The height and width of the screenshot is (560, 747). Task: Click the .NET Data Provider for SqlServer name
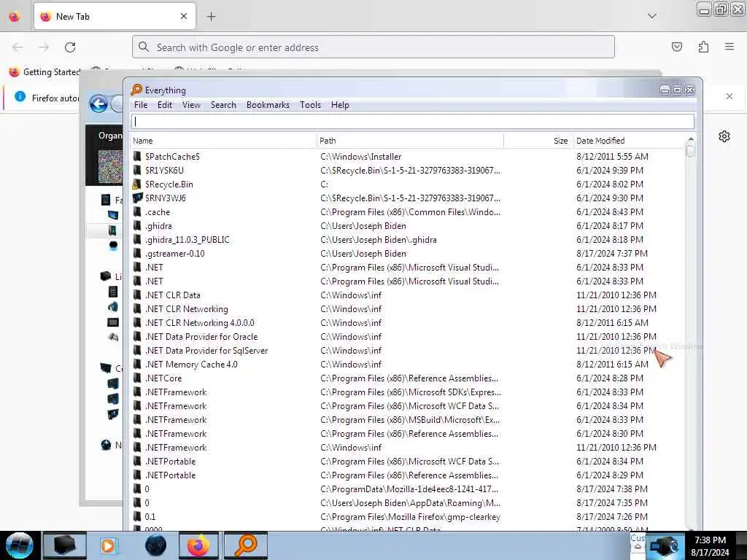(x=206, y=351)
